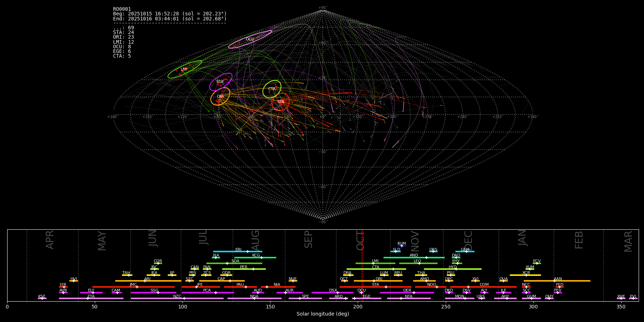
Task: Click the PER shower bar in the timeline
Action: click(244, 269)
